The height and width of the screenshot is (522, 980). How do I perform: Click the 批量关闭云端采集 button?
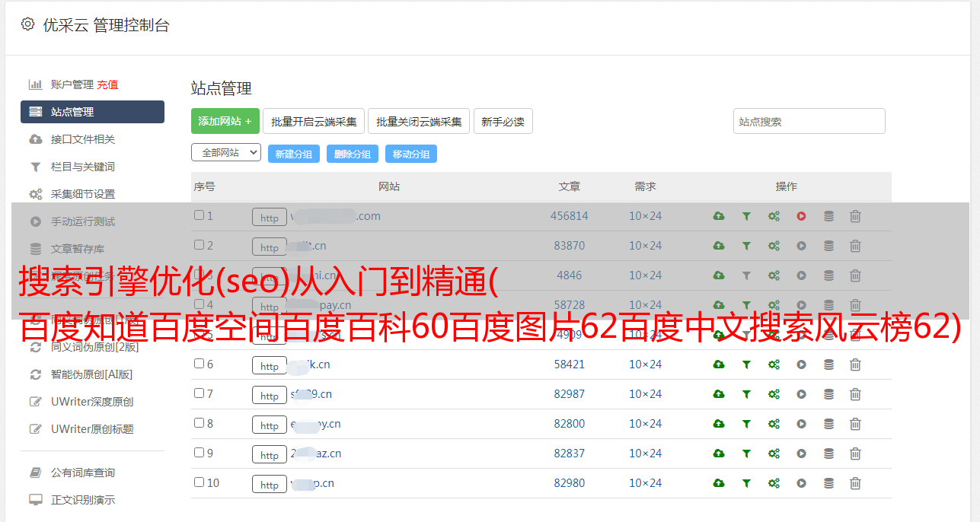(x=419, y=121)
